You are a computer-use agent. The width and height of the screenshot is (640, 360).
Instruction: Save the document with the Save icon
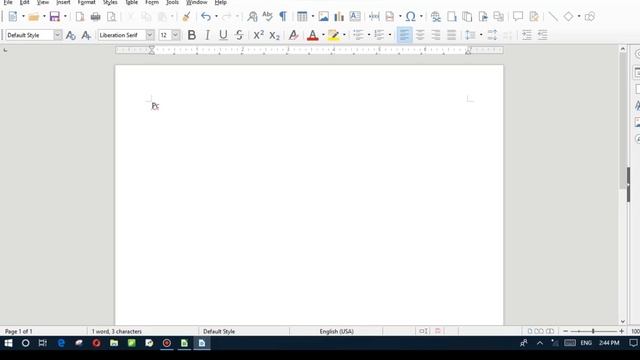point(54,16)
